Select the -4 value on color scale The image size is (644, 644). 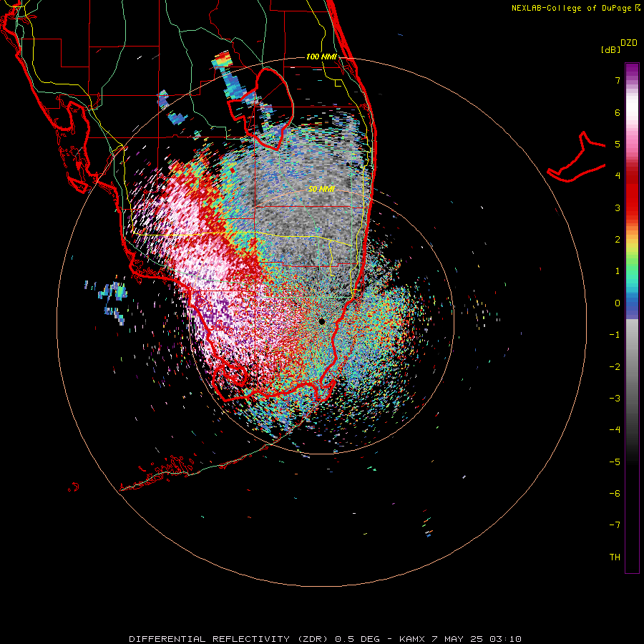(615, 430)
